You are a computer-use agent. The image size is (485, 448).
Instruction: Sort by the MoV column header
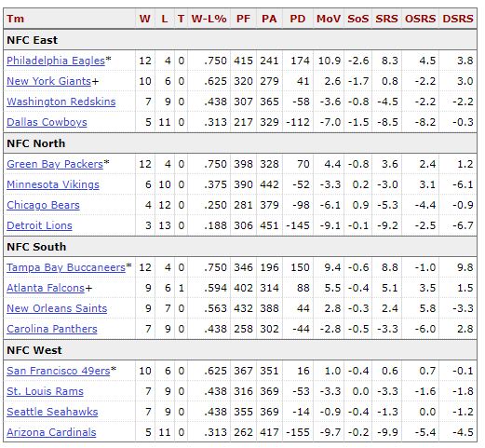[329, 19]
